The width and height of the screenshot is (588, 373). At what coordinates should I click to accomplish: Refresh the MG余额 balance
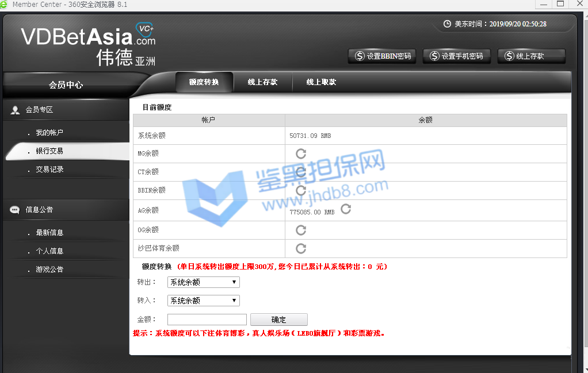300,153
